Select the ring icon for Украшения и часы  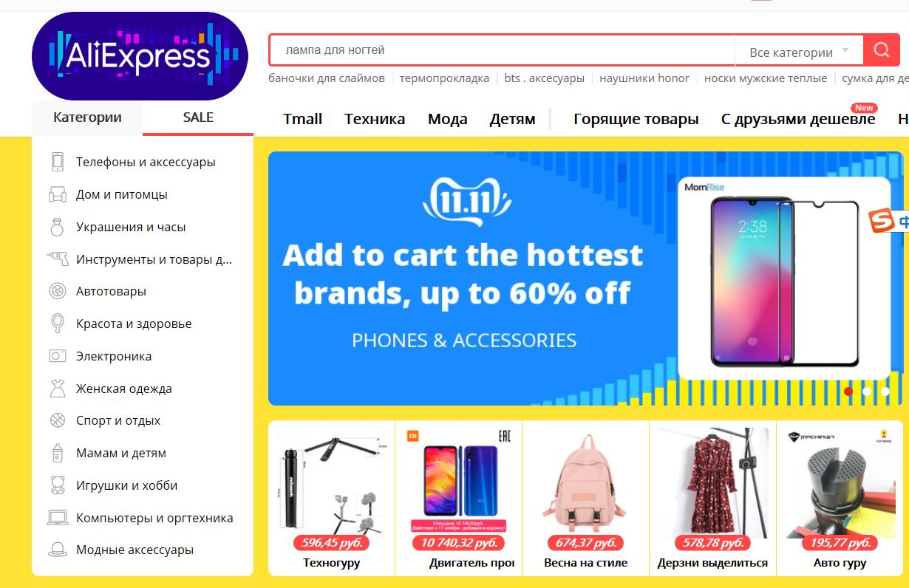pos(58,227)
